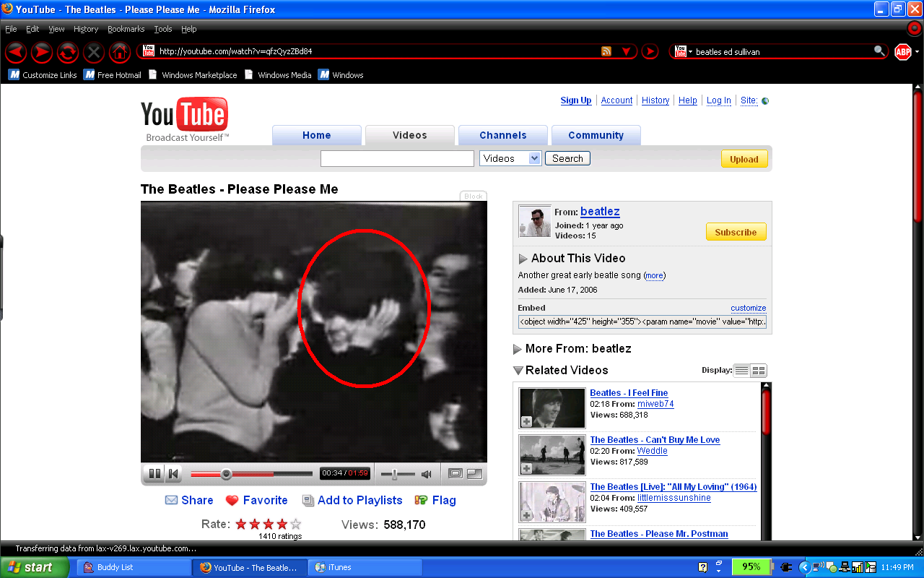Click the related videos scrollbar thumb
This screenshot has width=924, height=578.
coord(766,413)
